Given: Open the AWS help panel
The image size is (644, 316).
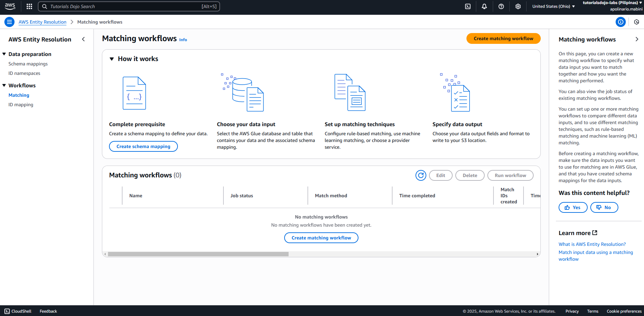Looking at the screenshot, I should point(501,6).
